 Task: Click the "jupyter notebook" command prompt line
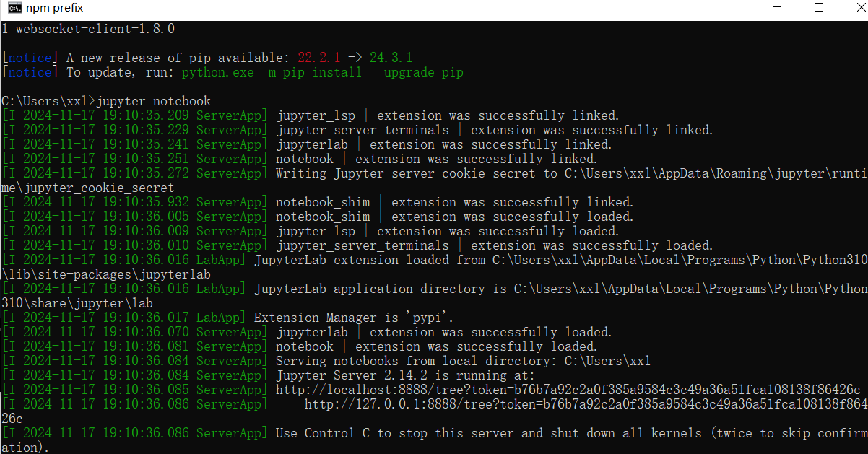(x=106, y=101)
